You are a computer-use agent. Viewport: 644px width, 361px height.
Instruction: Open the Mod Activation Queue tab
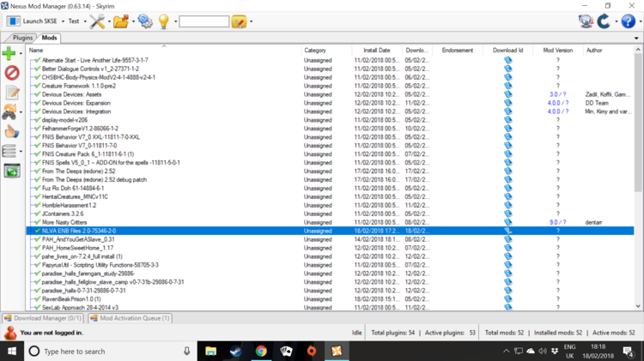(x=130, y=318)
